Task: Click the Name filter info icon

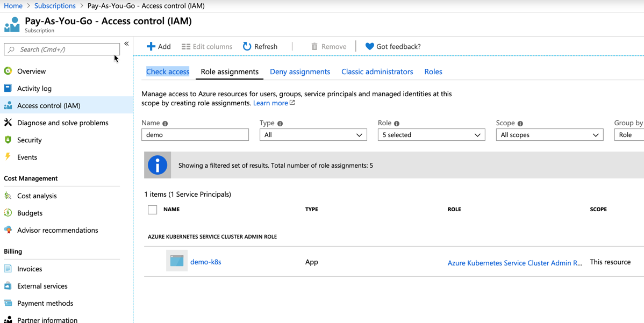Action: pos(165,124)
